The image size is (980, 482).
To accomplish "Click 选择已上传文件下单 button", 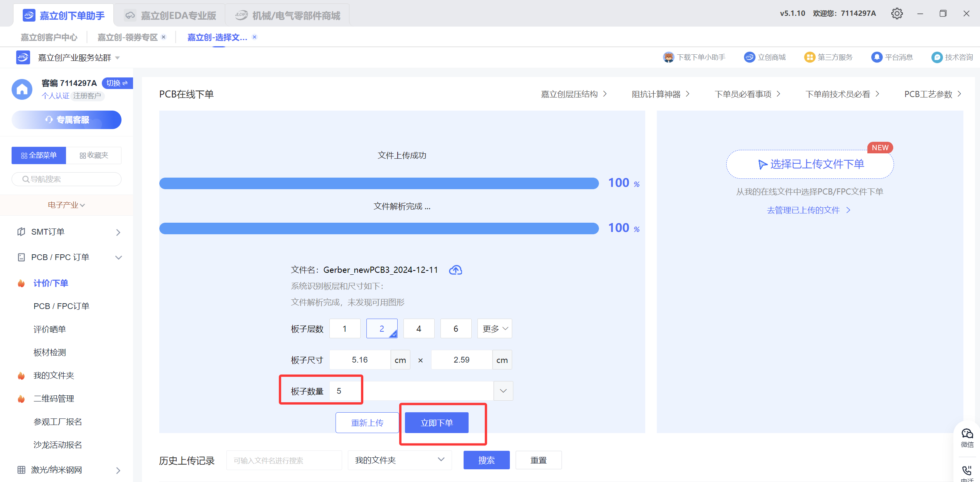I will pos(810,164).
